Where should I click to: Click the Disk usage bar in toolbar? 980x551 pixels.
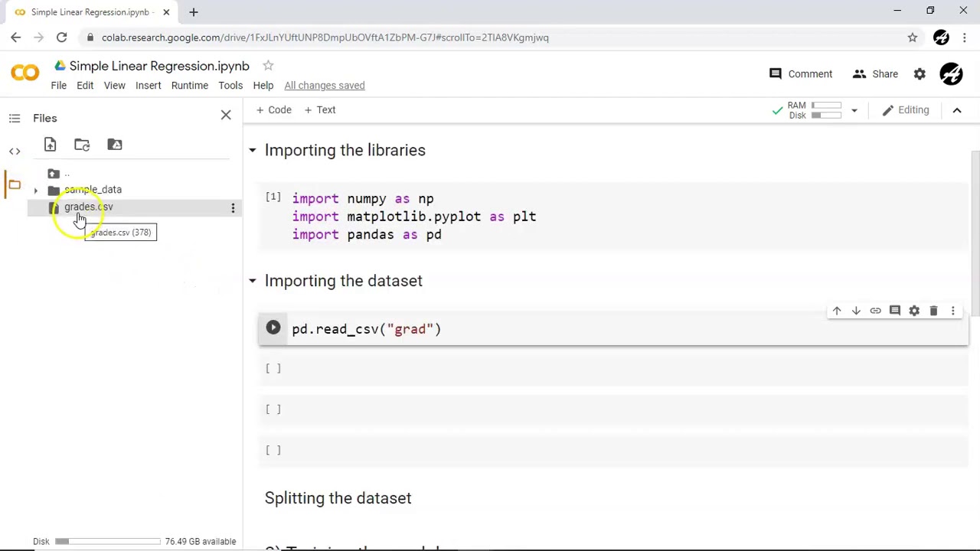[x=827, y=116]
